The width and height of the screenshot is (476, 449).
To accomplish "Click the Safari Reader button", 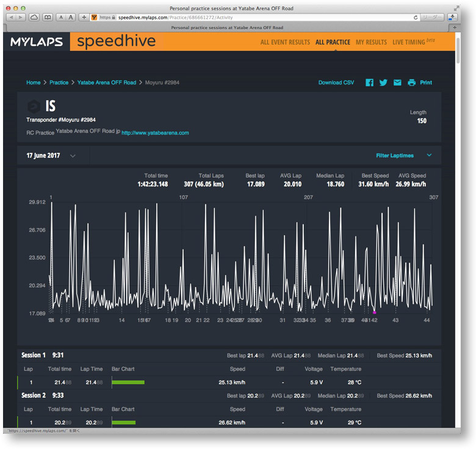I will 432,17.
